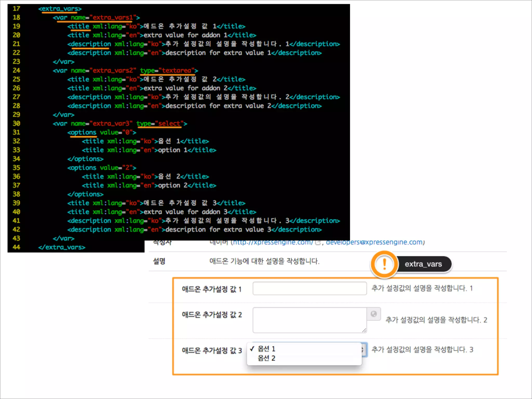Click line number 17 in the code gutter
The width and height of the screenshot is (532, 399).
(16, 9)
